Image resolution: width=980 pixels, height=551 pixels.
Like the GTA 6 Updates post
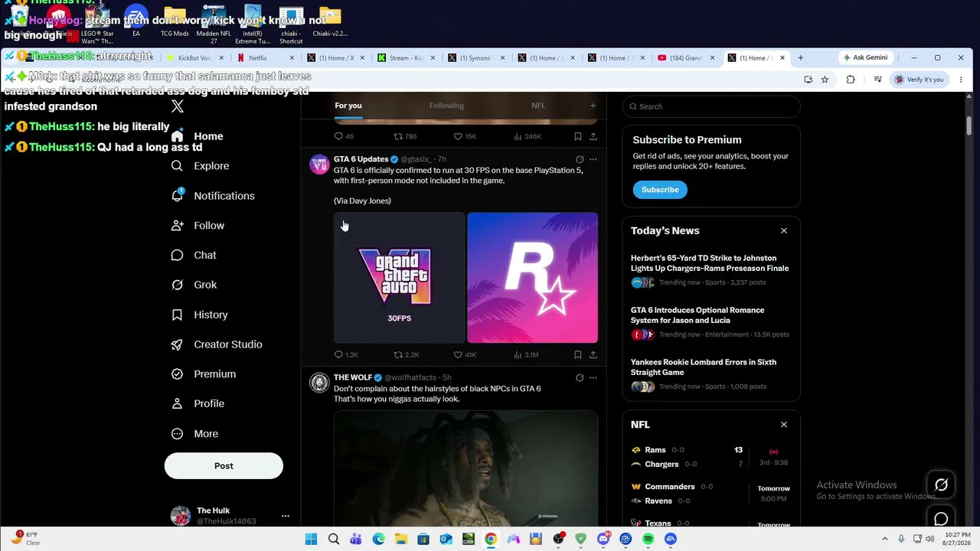click(465, 355)
